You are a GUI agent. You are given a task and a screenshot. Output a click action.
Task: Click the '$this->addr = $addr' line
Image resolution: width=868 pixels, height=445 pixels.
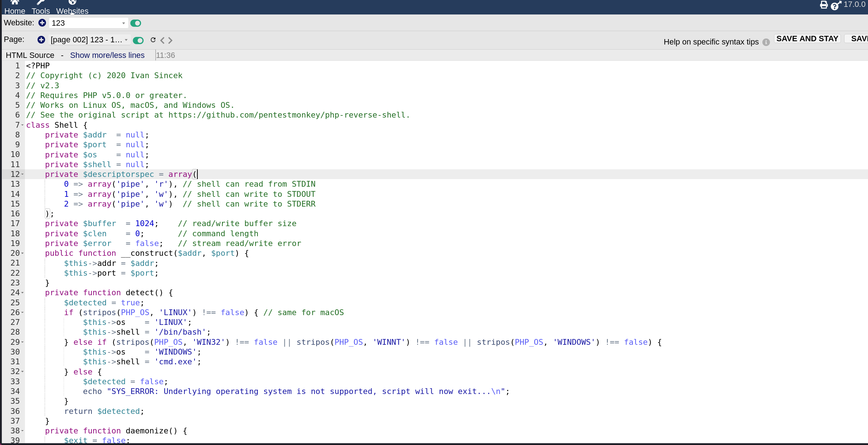111,263
